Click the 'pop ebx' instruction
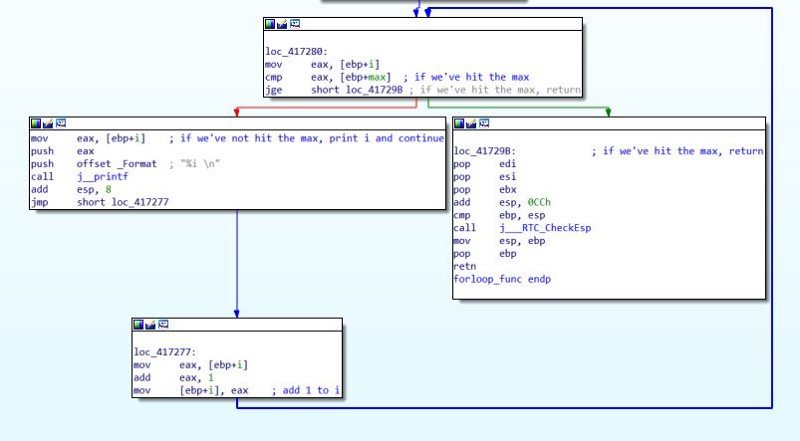Screen dimensions: 800x441 (485, 189)
